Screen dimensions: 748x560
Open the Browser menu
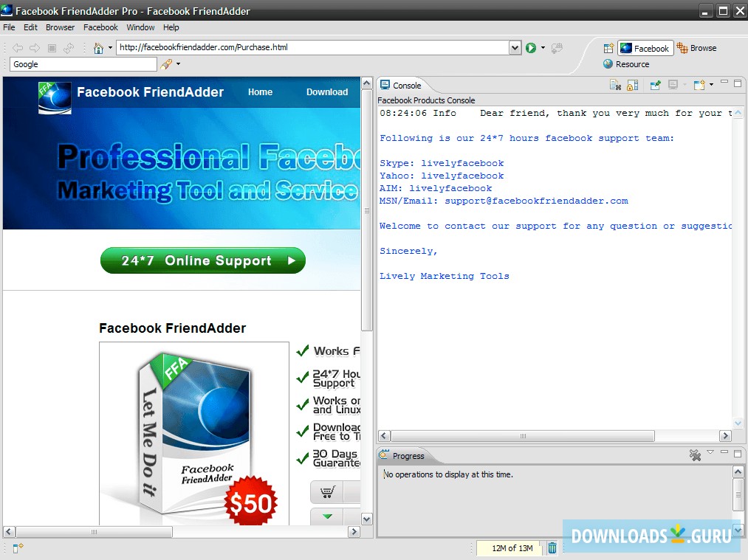[x=60, y=27]
